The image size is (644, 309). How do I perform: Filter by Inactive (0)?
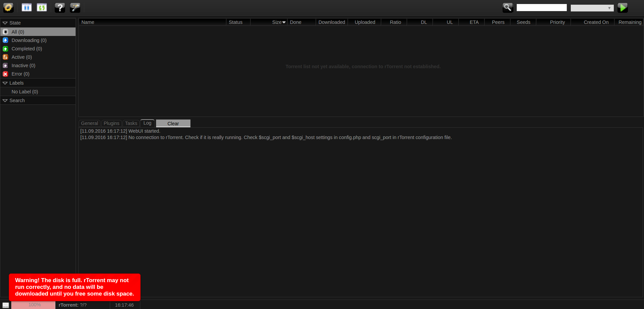(38, 65)
